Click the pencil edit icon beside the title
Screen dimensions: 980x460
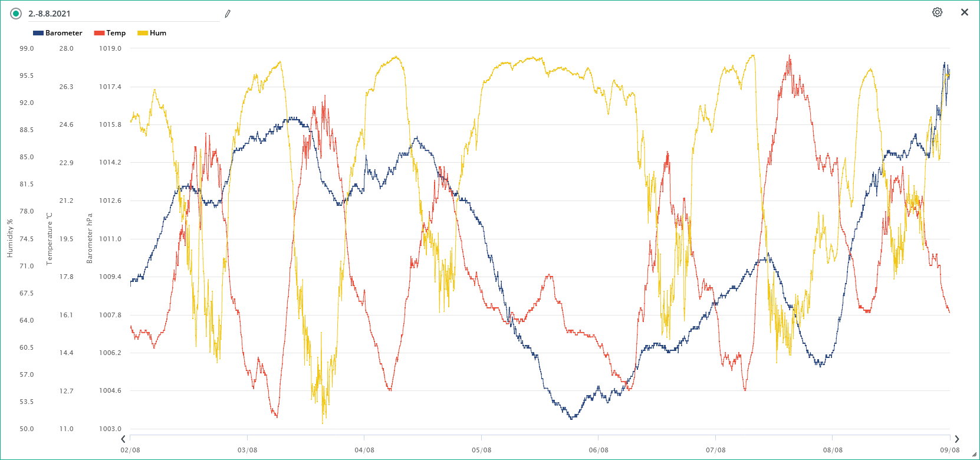(x=228, y=14)
